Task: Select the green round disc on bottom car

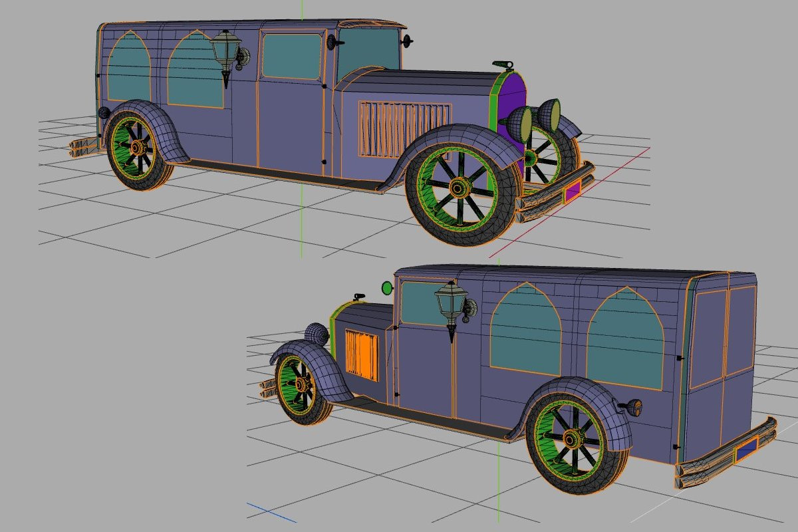Action: point(387,288)
